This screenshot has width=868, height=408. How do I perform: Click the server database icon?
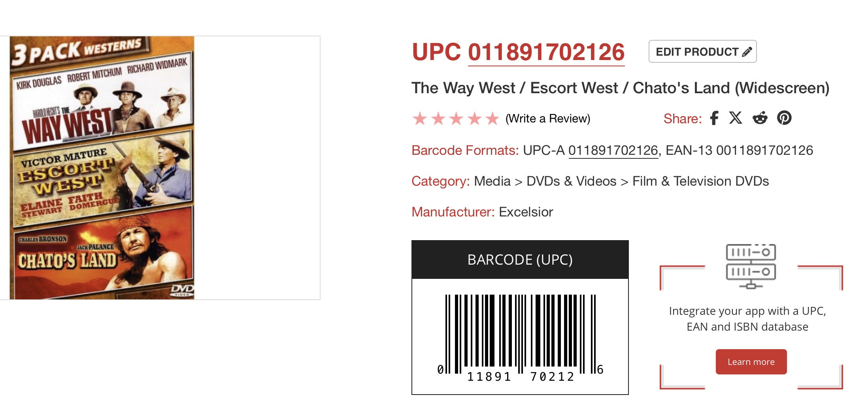tap(751, 266)
